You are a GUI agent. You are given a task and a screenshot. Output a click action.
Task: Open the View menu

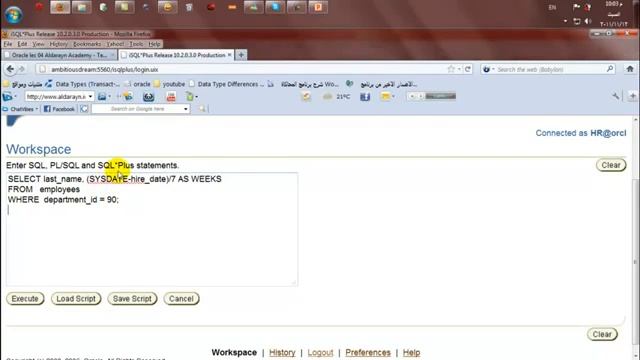click(38, 44)
